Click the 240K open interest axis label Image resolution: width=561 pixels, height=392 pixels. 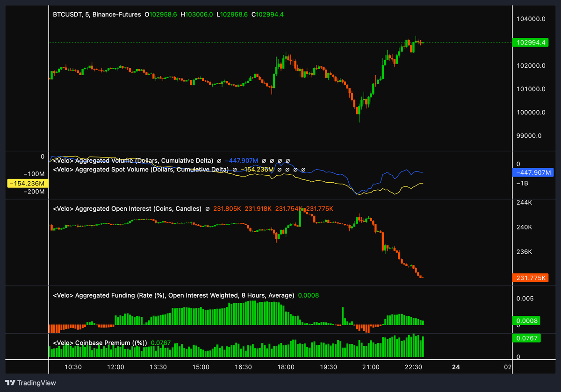click(x=524, y=228)
